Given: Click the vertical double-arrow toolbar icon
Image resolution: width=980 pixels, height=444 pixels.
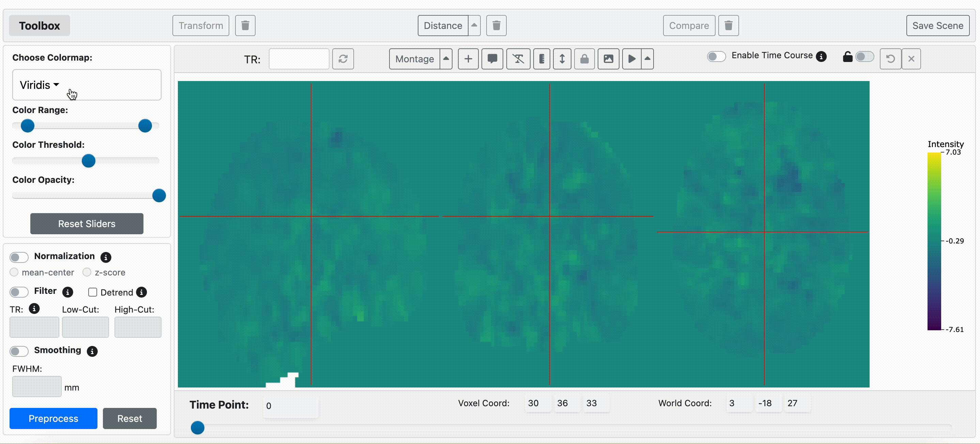Looking at the screenshot, I should click(x=562, y=59).
